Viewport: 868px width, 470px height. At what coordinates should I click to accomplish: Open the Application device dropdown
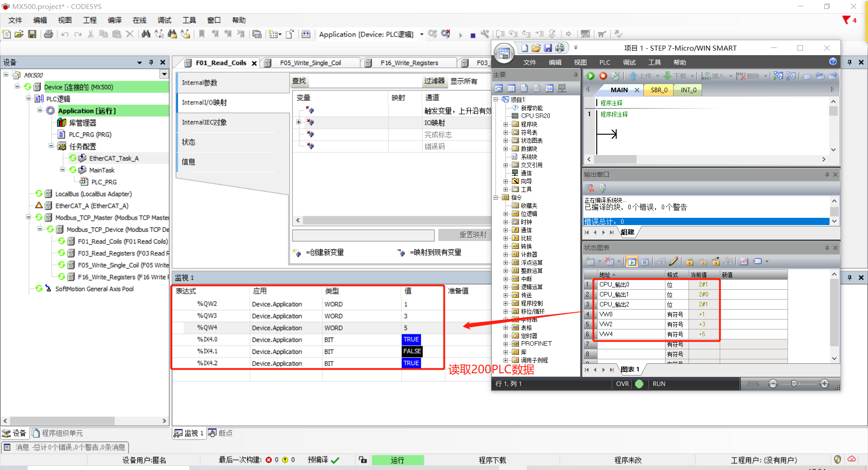(421, 34)
